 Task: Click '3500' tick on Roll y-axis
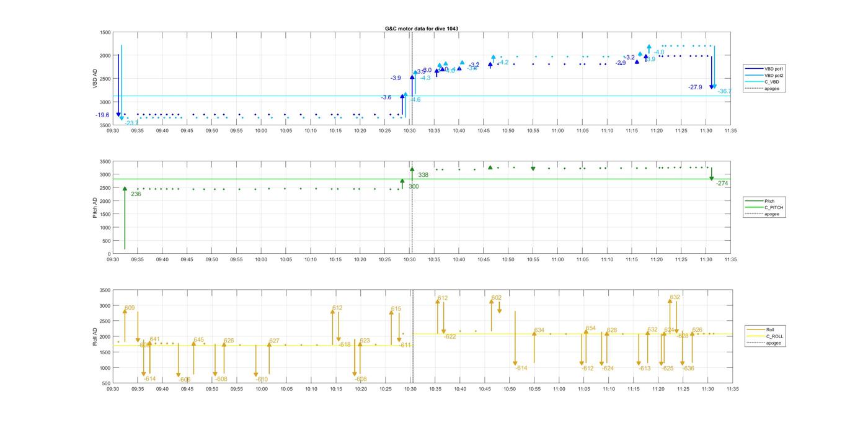pyautogui.click(x=105, y=290)
